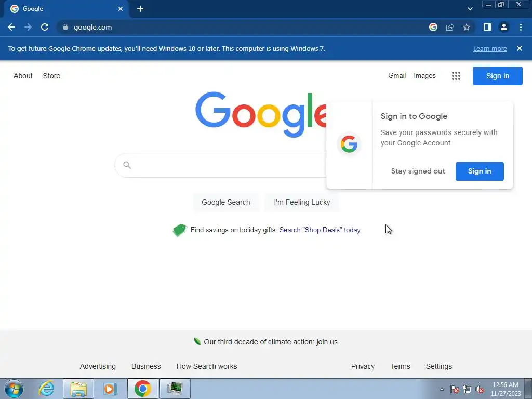
Task: Click the address bar URL google.com
Action: (92, 27)
